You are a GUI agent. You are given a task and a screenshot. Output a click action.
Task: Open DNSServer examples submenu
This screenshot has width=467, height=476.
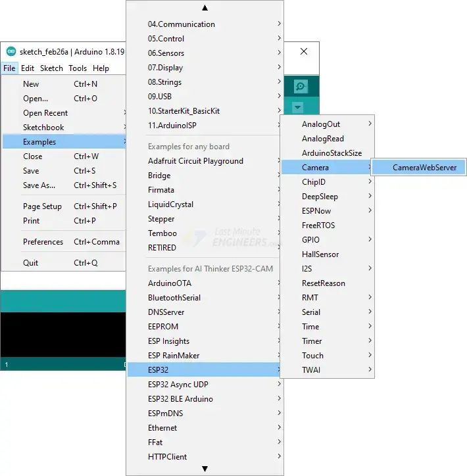click(x=203, y=312)
